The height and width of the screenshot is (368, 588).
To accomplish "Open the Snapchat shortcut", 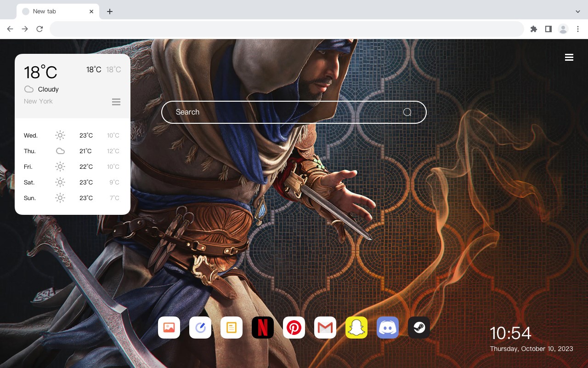I will 356,328.
